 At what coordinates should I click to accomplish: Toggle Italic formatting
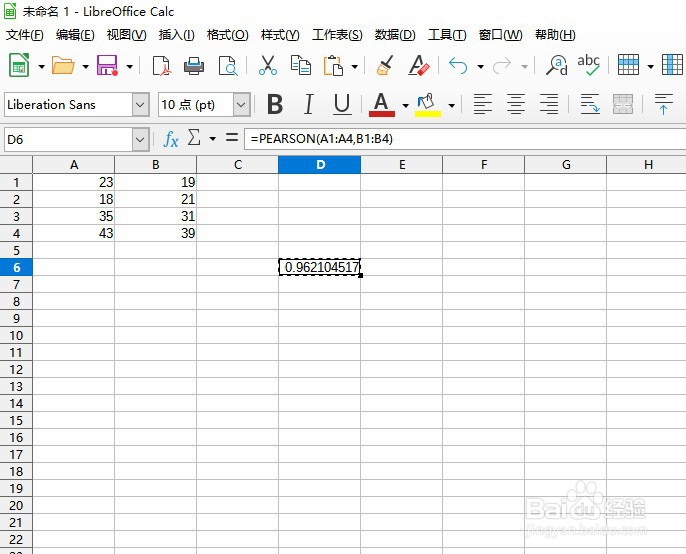coord(309,104)
